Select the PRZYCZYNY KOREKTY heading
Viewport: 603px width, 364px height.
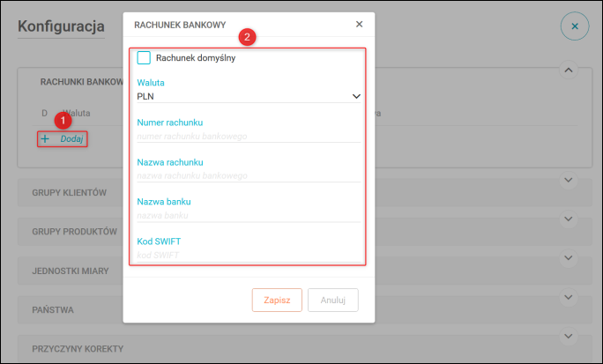tap(78, 349)
